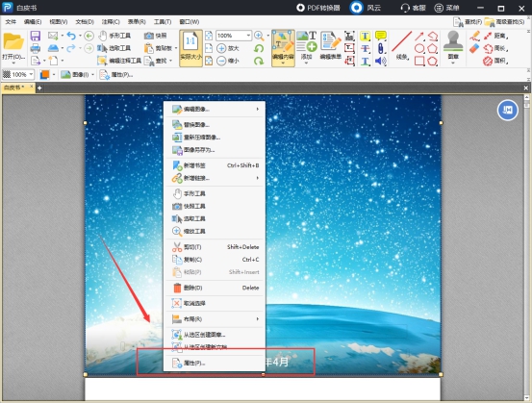Open the 注释(C) menu
532x403 pixels.
[x=111, y=22]
